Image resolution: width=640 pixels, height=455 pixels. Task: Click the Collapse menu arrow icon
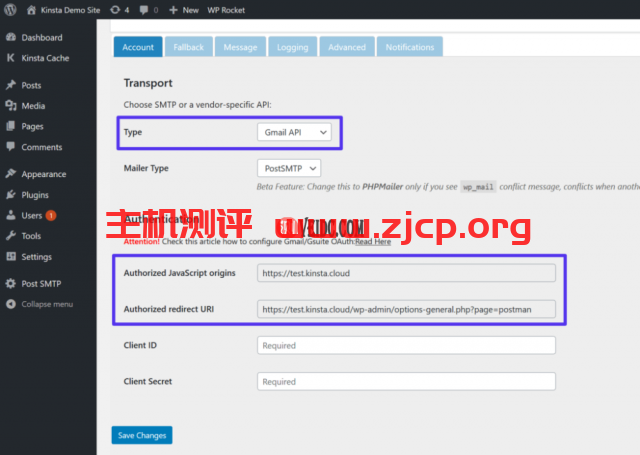click(x=11, y=304)
